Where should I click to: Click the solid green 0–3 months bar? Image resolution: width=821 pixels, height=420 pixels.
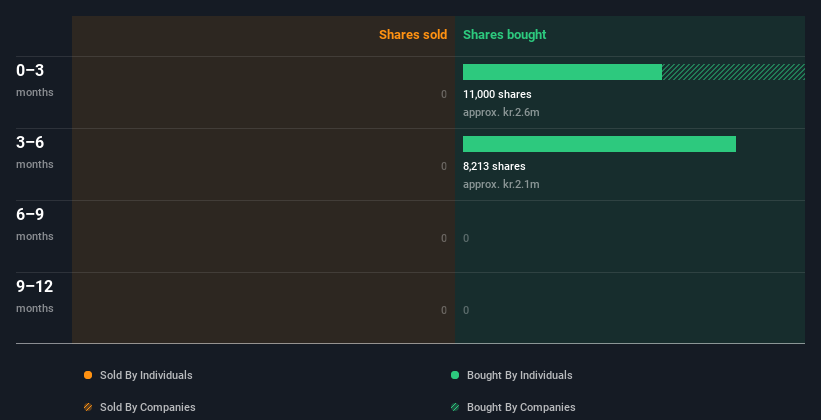point(562,72)
